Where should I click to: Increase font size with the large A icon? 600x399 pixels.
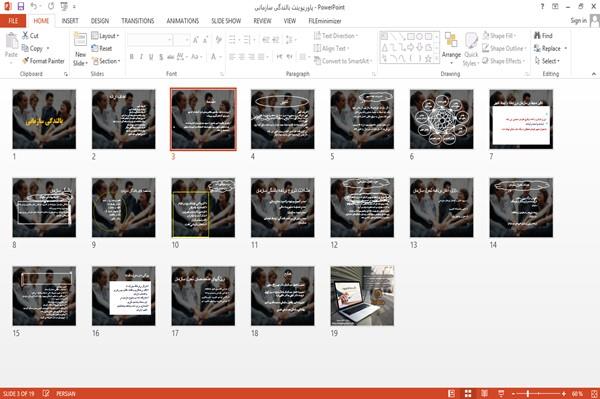[x=196, y=40]
